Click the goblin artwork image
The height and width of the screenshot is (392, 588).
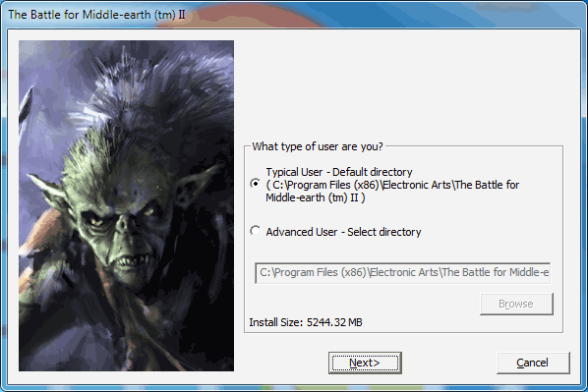[127, 205]
